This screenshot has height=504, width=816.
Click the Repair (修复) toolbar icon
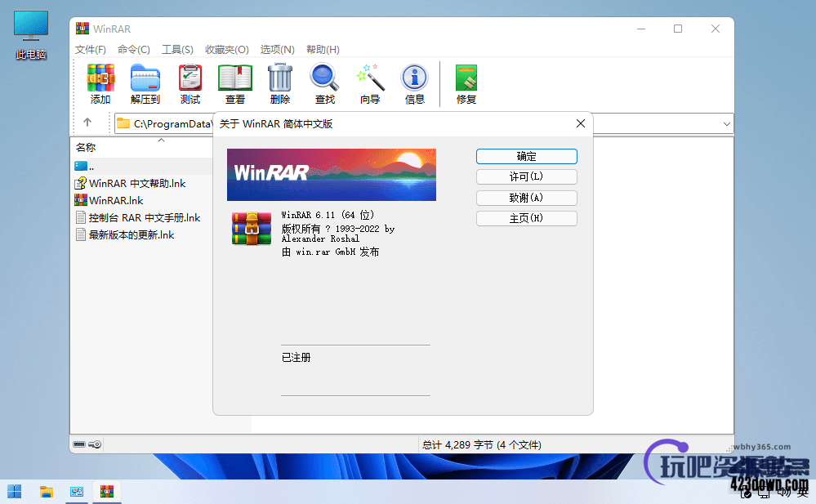click(x=466, y=83)
